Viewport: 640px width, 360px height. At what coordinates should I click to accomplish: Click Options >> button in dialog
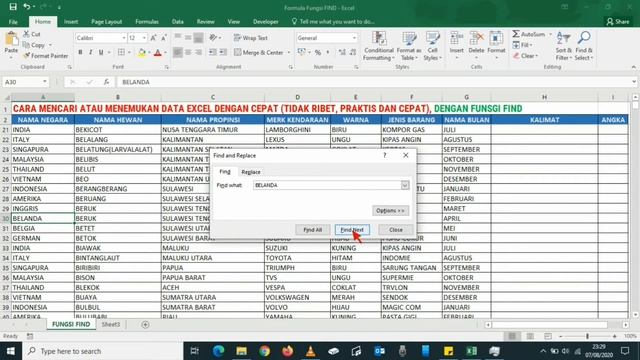[x=390, y=211]
